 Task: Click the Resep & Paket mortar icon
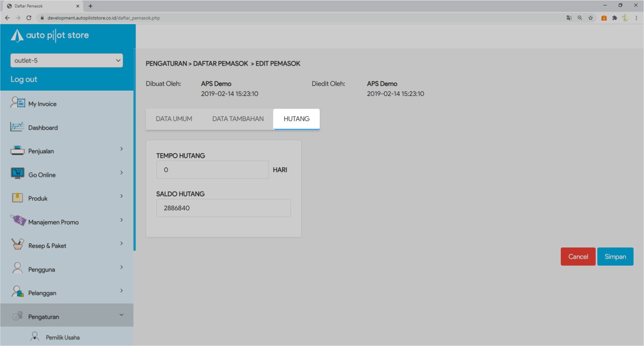(18, 245)
